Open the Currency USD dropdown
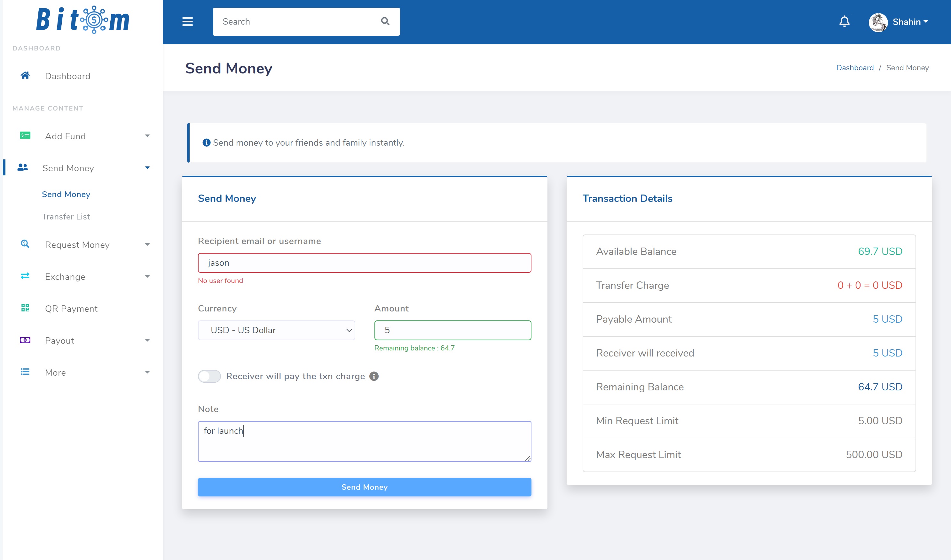951x560 pixels. [276, 329]
